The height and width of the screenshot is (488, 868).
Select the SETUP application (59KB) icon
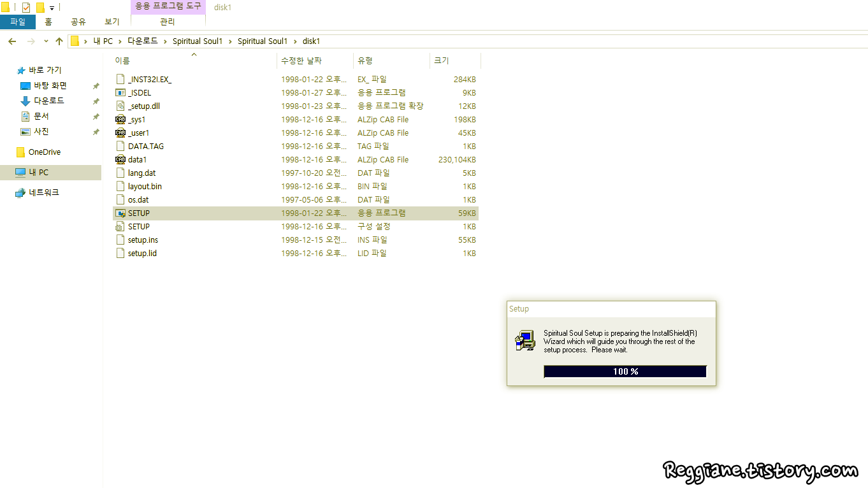pyautogui.click(x=120, y=213)
